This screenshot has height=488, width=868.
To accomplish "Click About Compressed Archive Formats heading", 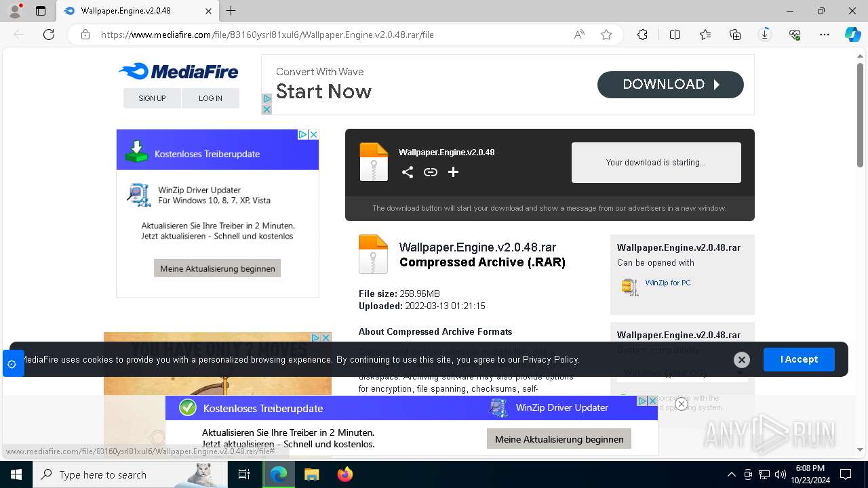I will 435,331.
